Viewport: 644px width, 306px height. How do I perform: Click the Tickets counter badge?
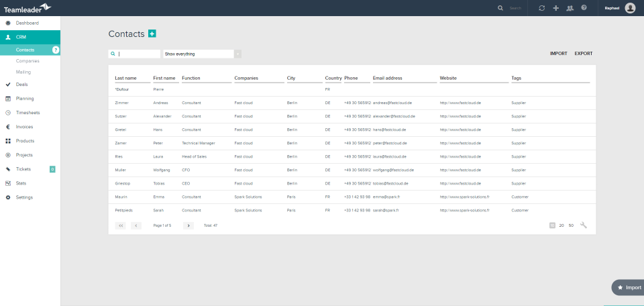pos(52,169)
